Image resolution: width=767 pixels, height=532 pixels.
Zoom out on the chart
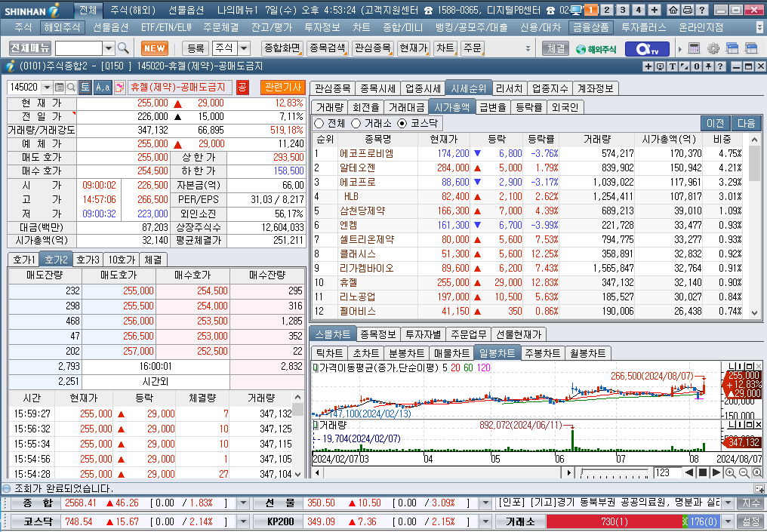tap(744, 472)
